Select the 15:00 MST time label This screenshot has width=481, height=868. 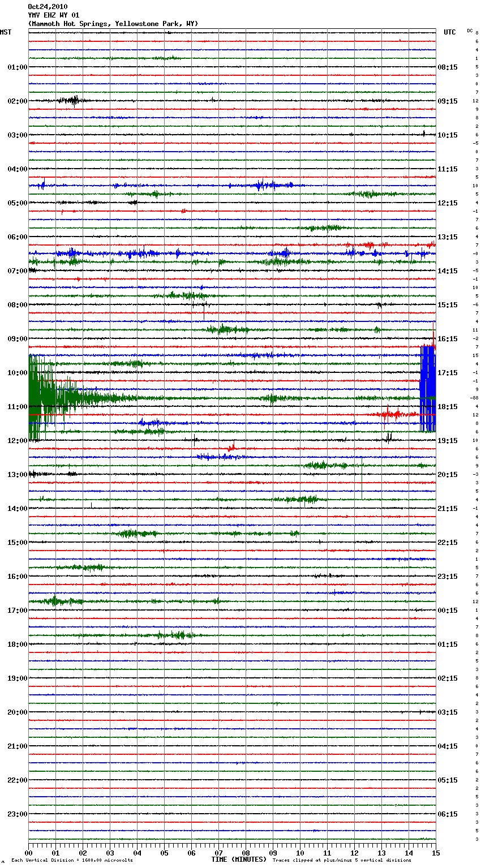coord(18,543)
